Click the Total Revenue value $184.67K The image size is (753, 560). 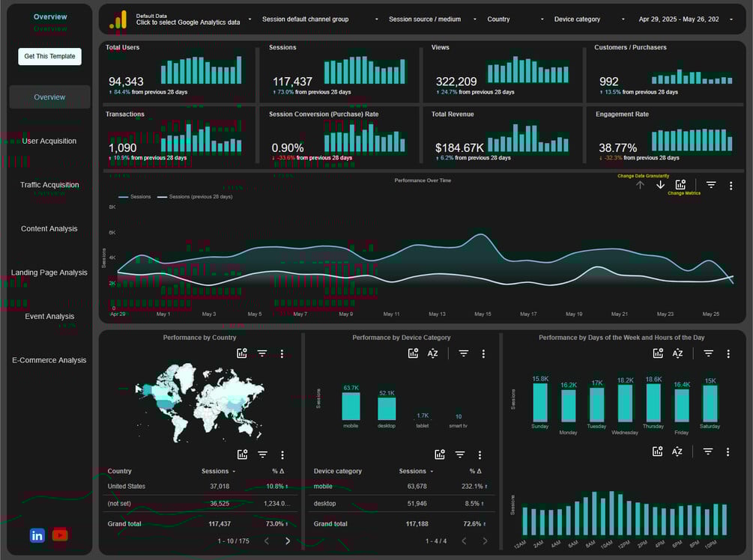(x=459, y=147)
